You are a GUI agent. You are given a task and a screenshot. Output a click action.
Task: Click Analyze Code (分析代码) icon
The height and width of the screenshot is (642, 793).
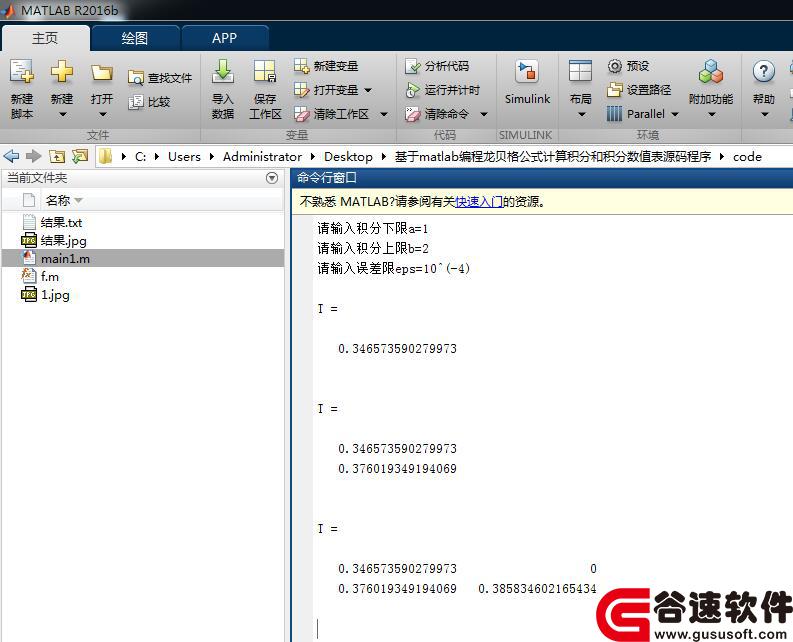tap(413, 66)
